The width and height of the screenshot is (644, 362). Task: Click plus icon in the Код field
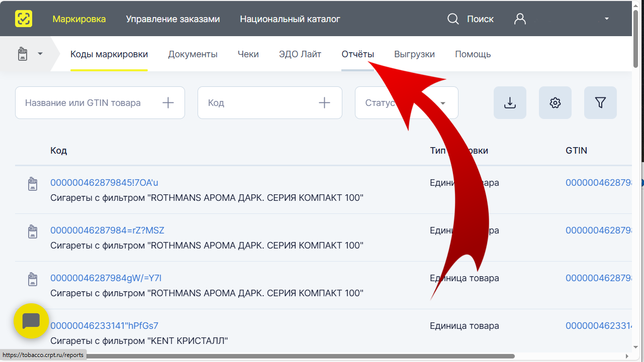[325, 103]
